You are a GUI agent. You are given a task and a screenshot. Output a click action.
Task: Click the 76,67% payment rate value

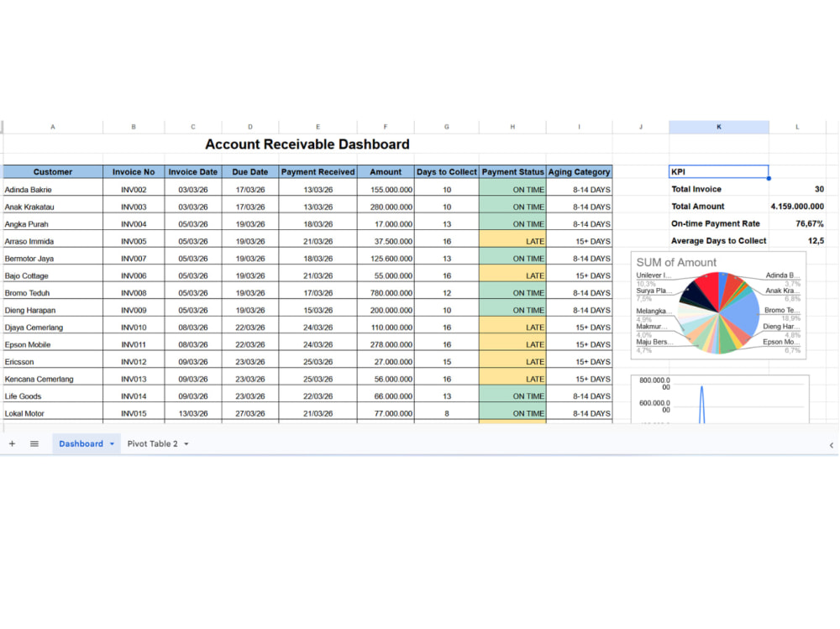[810, 223]
